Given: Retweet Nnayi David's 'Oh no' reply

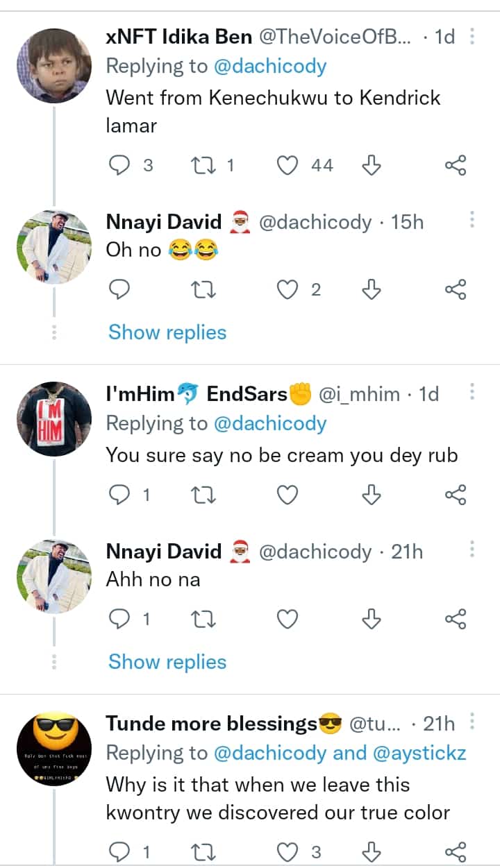Looking at the screenshot, I should [x=203, y=289].
